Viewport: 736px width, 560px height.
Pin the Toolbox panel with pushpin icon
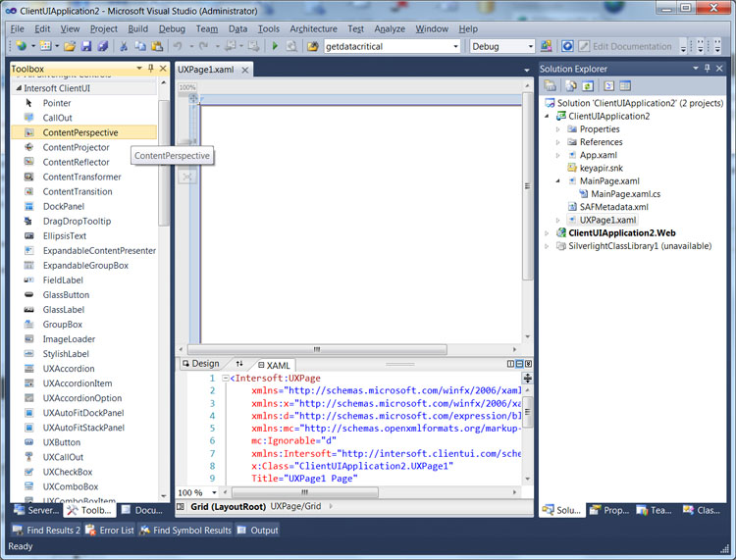tap(151, 69)
